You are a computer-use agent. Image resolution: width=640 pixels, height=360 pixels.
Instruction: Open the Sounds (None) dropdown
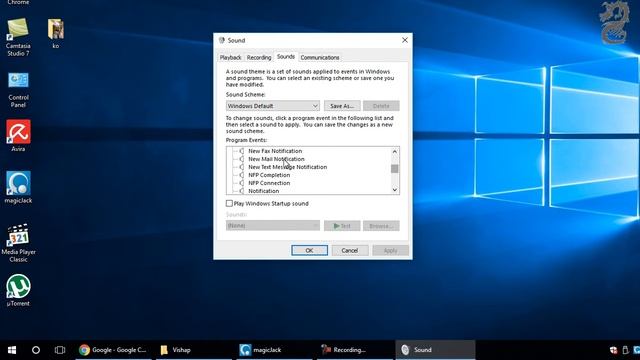pos(273,225)
